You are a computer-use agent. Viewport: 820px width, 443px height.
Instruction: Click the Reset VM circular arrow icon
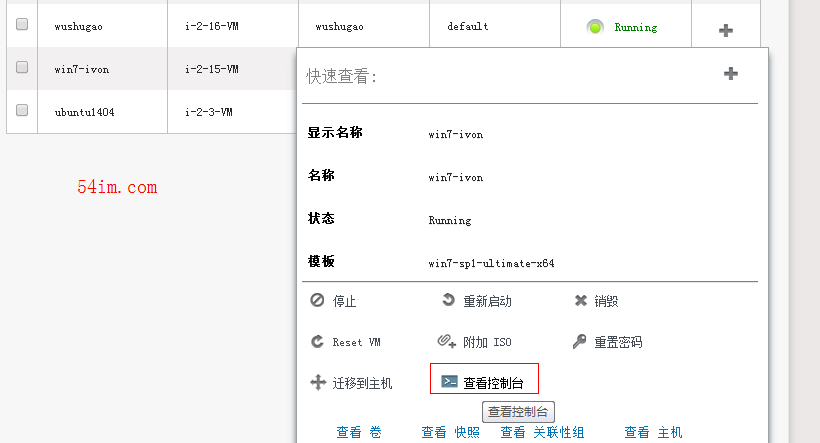click(317, 342)
